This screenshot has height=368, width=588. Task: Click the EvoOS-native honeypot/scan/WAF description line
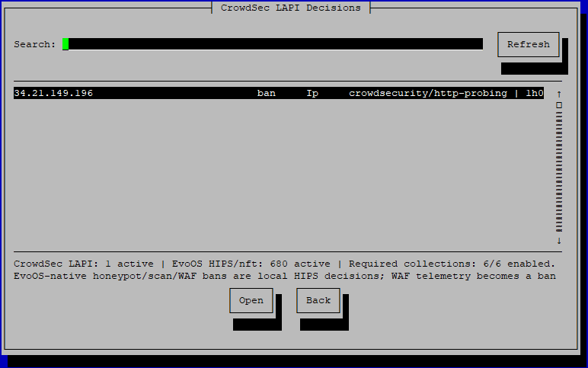point(285,276)
